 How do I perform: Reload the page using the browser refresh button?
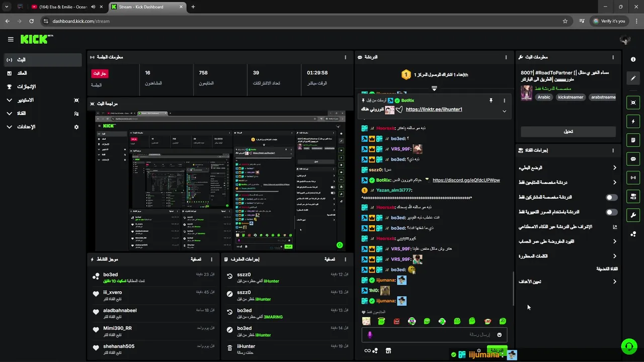31,21
